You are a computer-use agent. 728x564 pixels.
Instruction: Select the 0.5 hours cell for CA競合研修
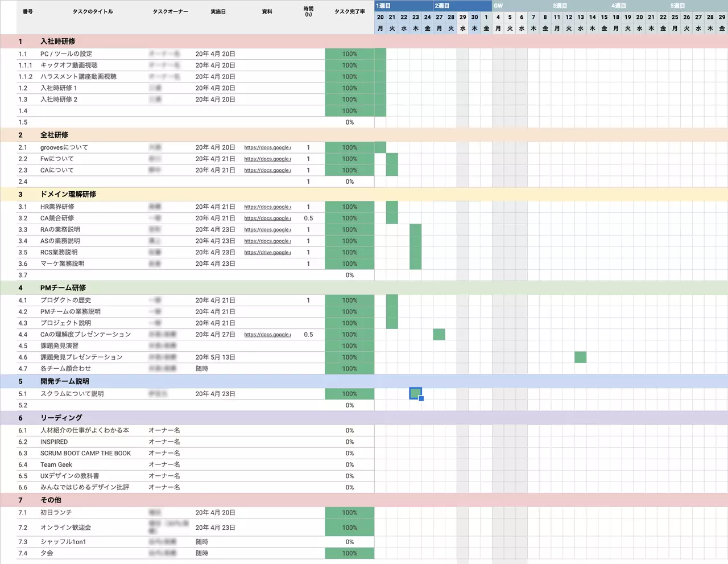click(308, 218)
